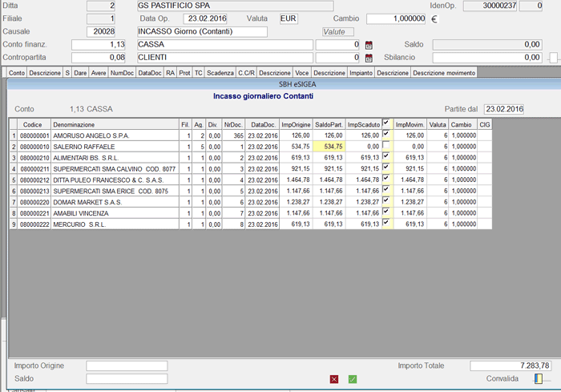
Task: Click the Descrizione movimento header
Action: (x=444, y=73)
